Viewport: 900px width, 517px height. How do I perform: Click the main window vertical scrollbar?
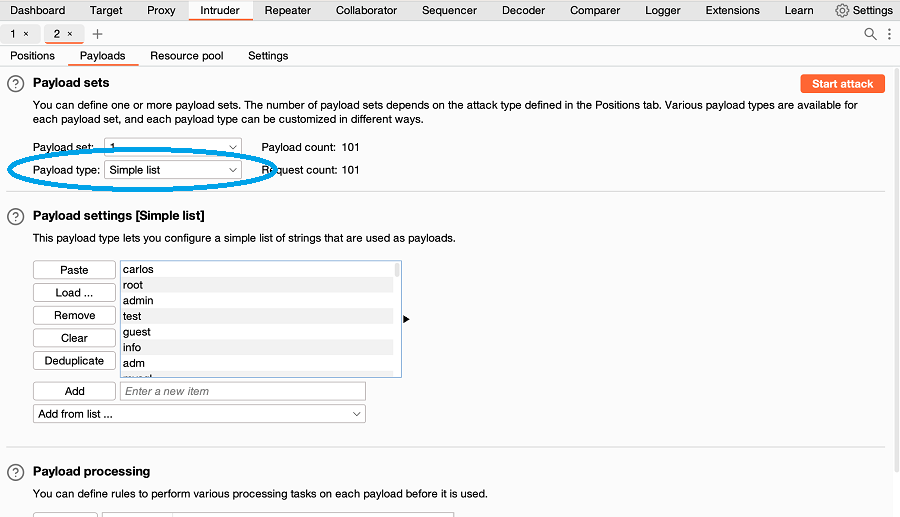(897, 270)
